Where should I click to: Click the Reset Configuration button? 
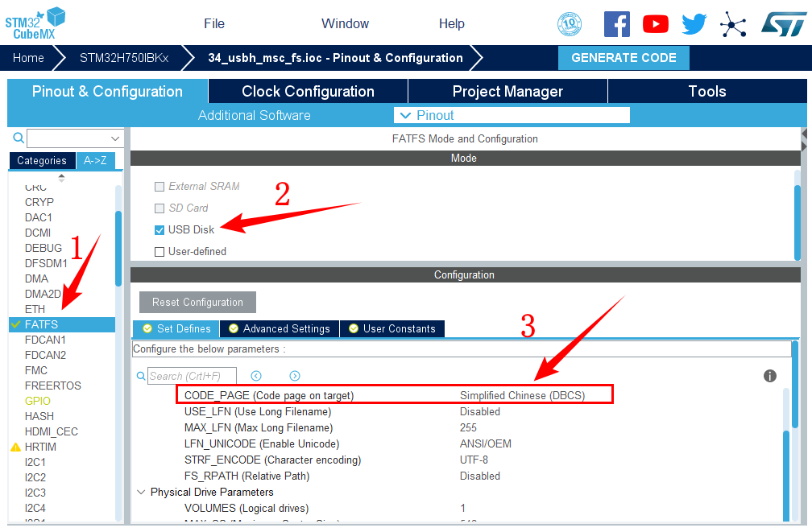(197, 303)
